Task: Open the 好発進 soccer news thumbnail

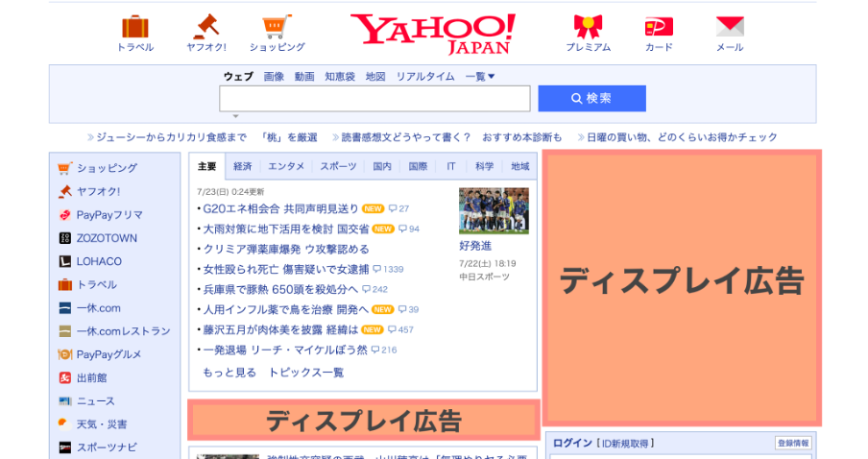Action: point(494,211)
